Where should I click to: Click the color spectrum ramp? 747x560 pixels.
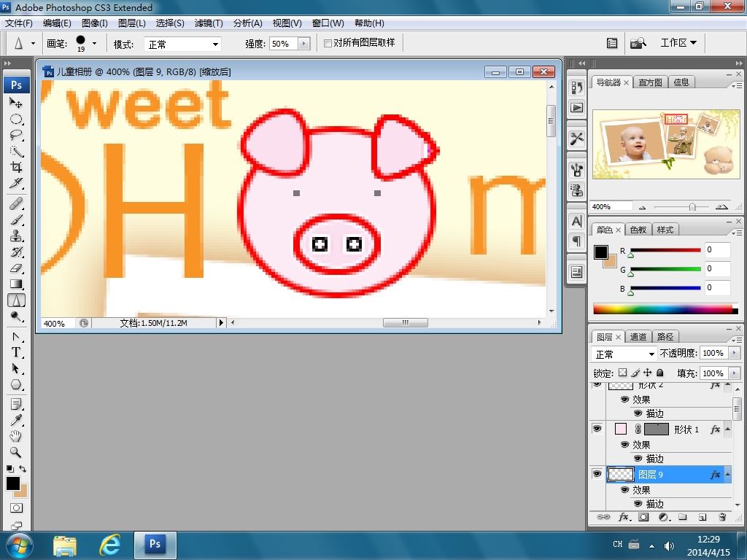tap(665, 309)
